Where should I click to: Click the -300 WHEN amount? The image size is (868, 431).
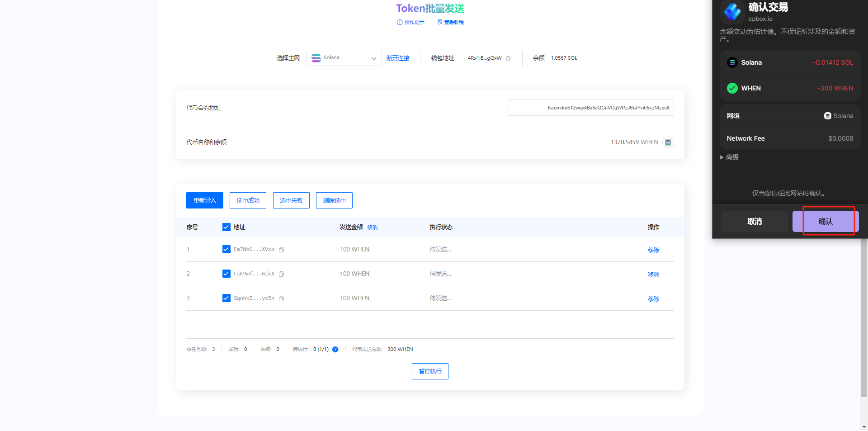tap(835, 88)
